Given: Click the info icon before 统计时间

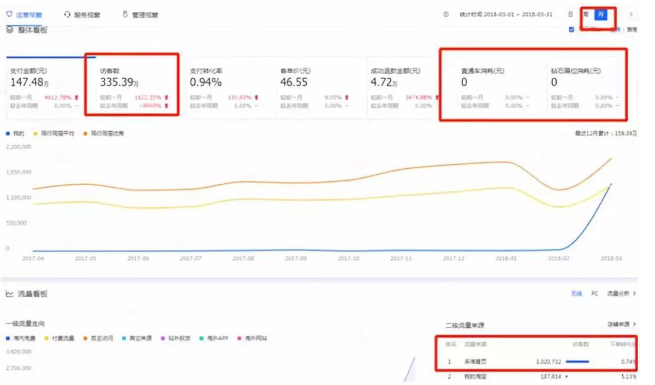Looking at the screenshot, I should [446, 14].
